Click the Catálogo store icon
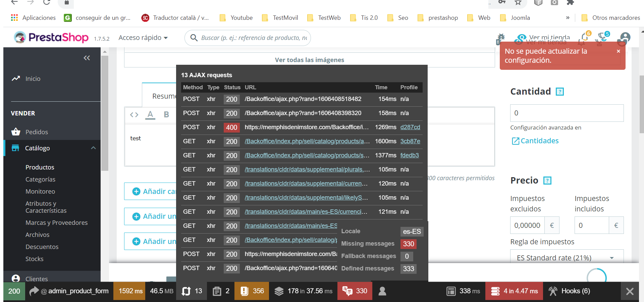Image resolution: width=644 pixels, height=302 pixels. (15, 148)
